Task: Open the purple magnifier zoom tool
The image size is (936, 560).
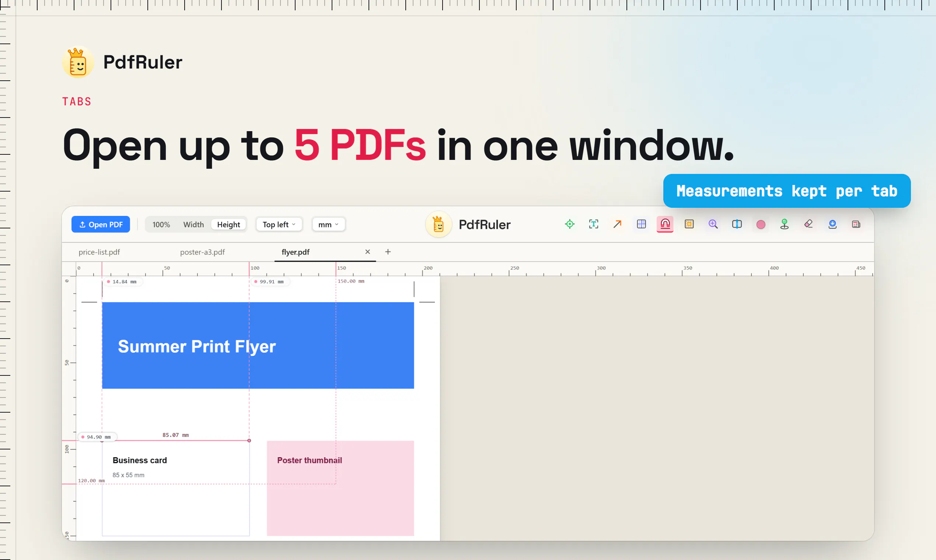Action: (713, 224)
